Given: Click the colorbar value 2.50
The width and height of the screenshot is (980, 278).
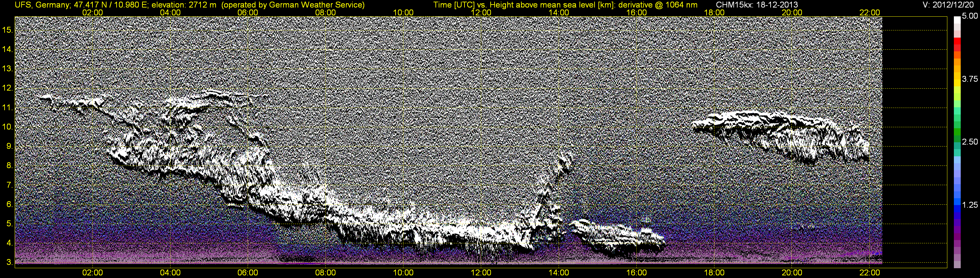Looking at the screenshot, I should click(x=970, y=142).
